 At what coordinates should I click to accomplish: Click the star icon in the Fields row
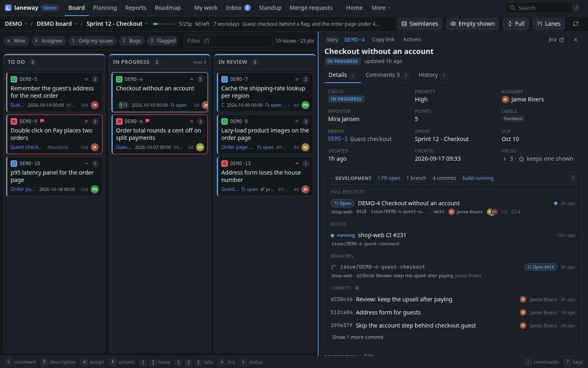click(521, 159)
